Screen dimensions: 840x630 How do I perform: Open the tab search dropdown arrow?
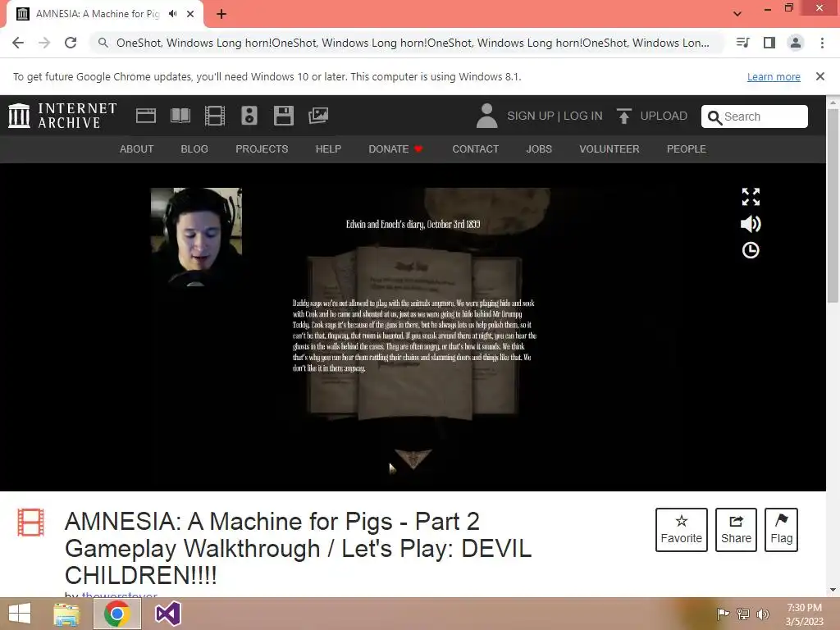[x=737, y=14]
